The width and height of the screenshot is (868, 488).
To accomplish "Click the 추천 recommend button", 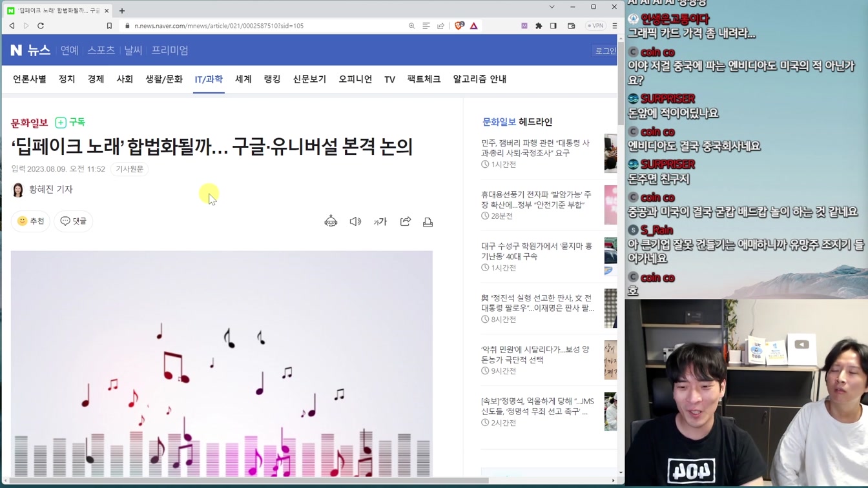I will 30,221.
